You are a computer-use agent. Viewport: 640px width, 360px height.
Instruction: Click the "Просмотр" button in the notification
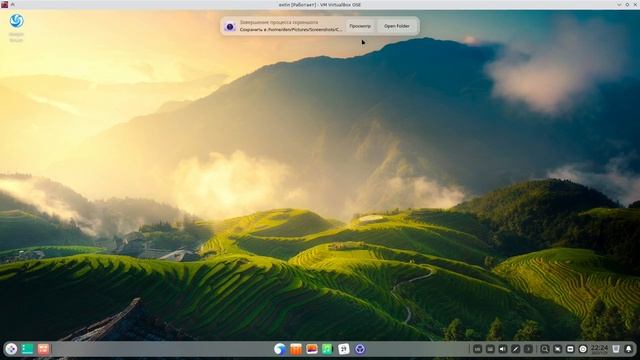(360, 26)
